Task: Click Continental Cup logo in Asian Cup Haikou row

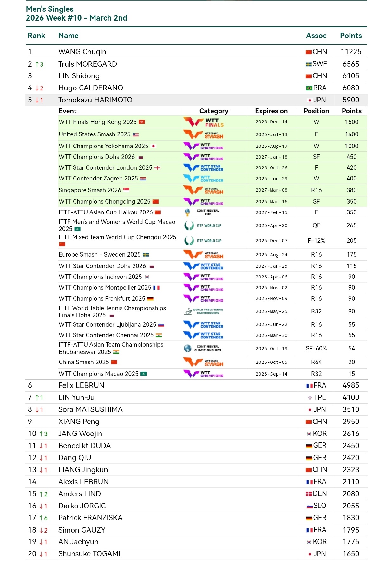Action: click(202, 212)
